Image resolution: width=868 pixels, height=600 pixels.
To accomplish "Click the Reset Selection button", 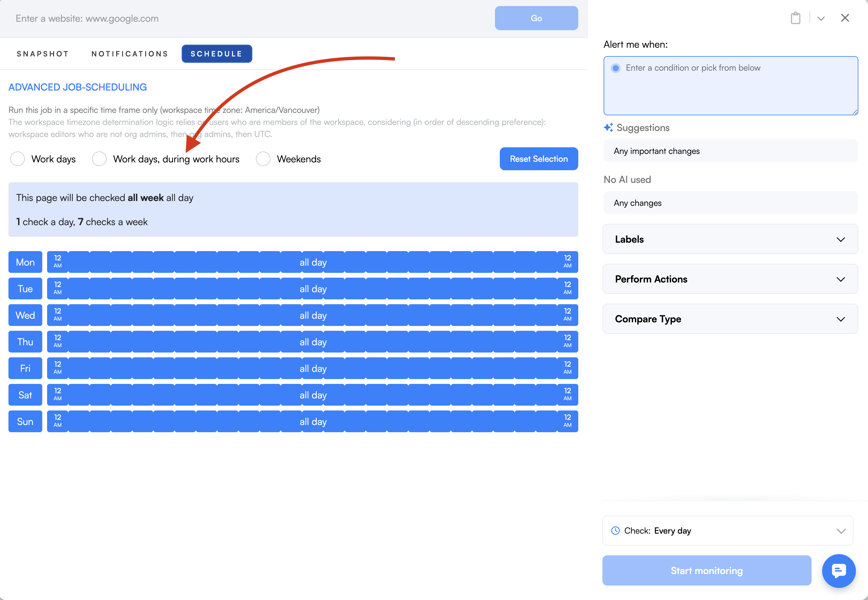I will pyautogui.click(x=538, y=159).
